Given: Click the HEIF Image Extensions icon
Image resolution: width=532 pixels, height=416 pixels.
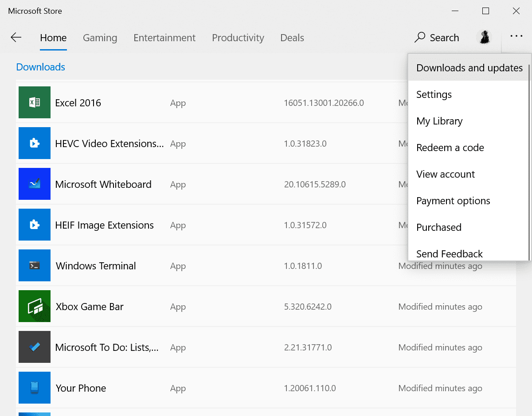Looking at the screenshot, I should [35, 225].
